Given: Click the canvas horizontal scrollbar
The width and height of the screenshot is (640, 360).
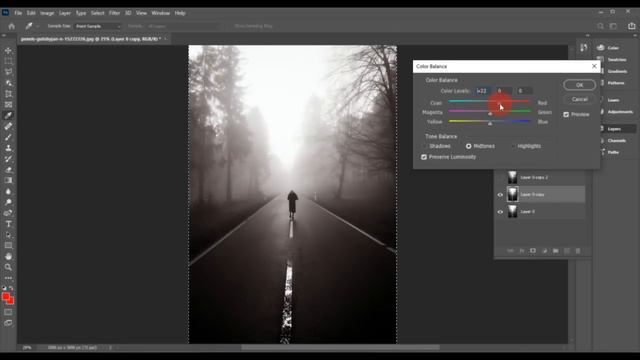Looking at the screenshot, I should pyautogui.click(x=340, y=348).
